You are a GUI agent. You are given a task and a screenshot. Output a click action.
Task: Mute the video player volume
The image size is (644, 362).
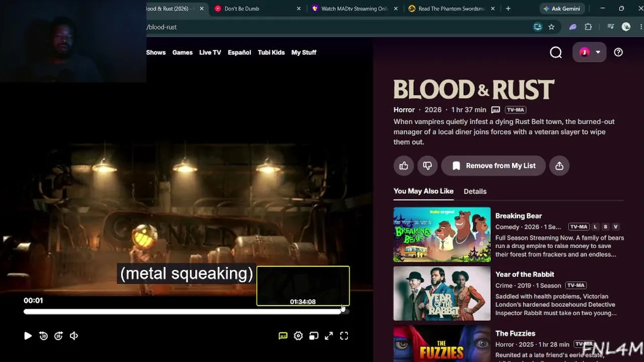[x=74, y=336]
